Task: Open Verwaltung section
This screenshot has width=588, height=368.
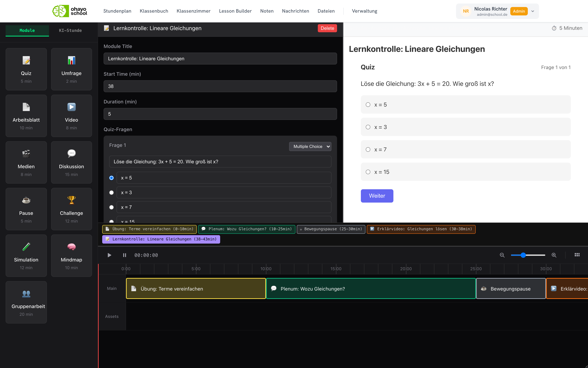Action: [365, 11]
